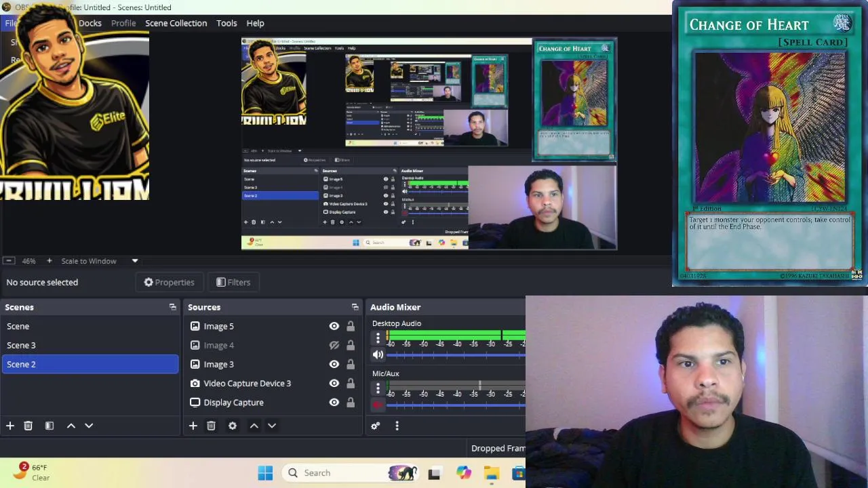This screenshot has height=488, width=868.
Task: Open the Scale to Window dropdown arrow
Action: click(134, 261)
